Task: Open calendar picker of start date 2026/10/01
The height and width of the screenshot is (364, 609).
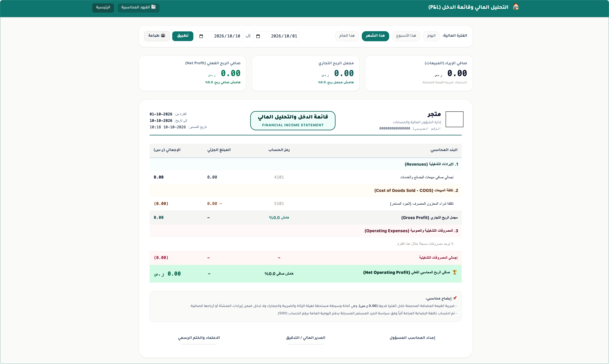Action: (x=258, y=36)
